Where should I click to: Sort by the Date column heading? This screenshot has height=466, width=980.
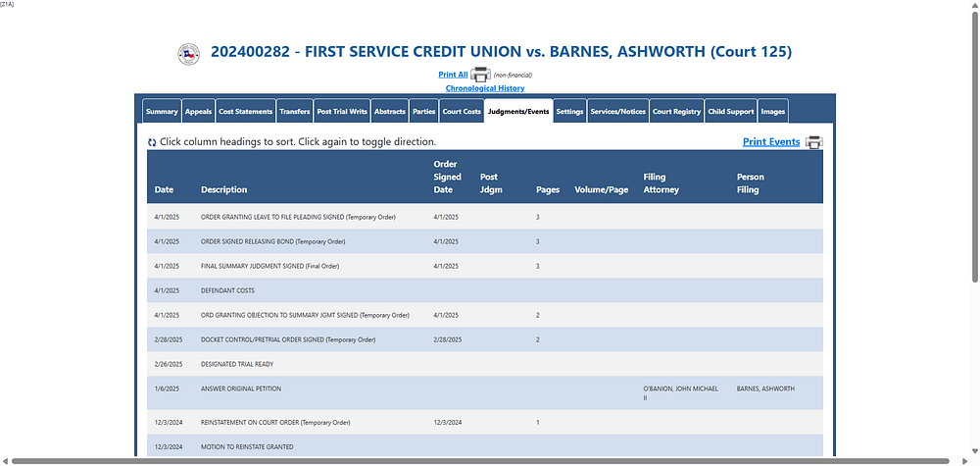pyautogui.click(x=164, y=189)
